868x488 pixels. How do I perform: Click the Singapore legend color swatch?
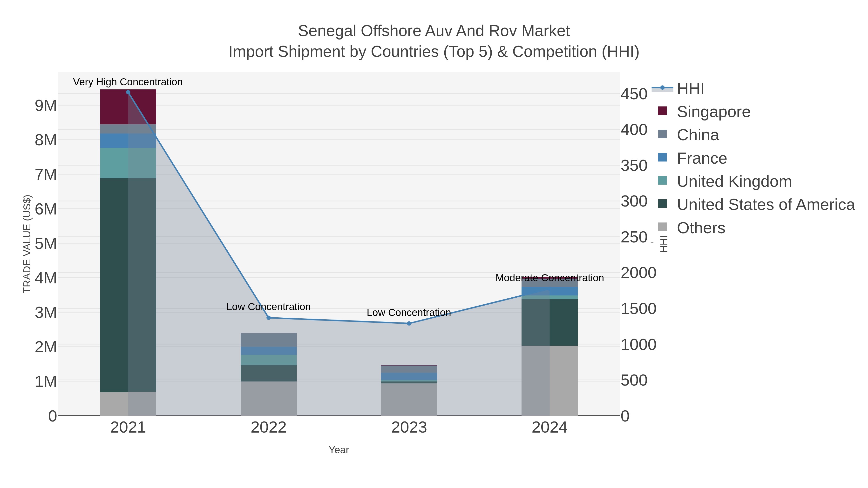(x=663, y=111)
